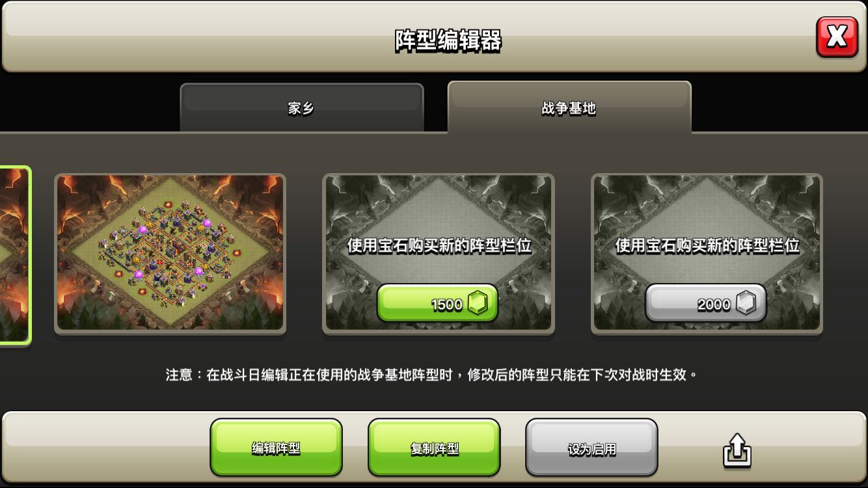The width and height of the screenshot is (868, 488).
Task: Click 使用宝石购买新的阵型栏位 text above 2000
Action: click(707, 246)
